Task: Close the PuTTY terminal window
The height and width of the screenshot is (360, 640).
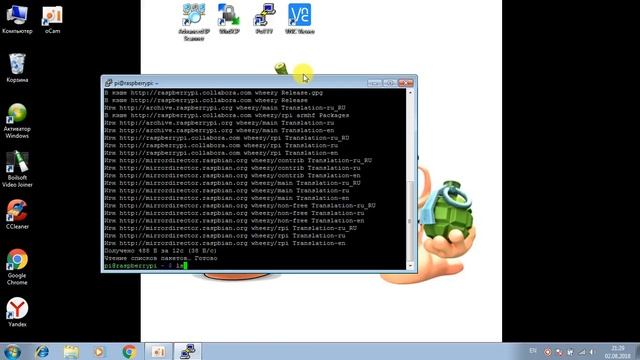Action: (x=406, y=83)
